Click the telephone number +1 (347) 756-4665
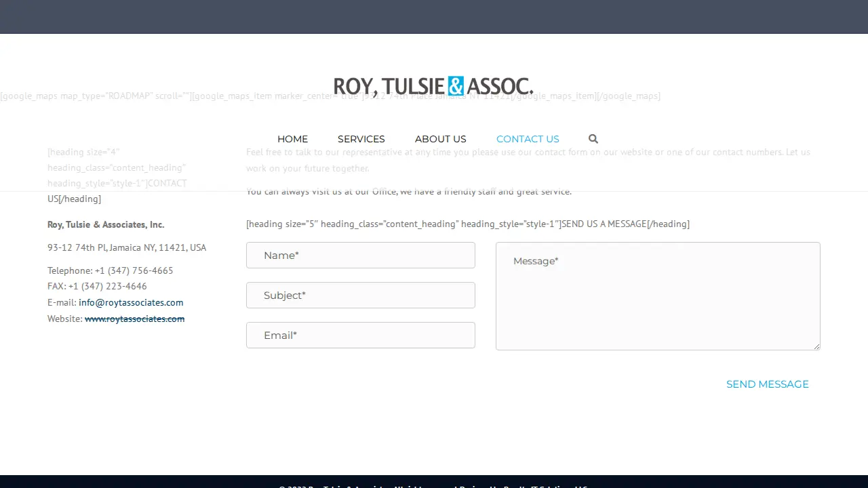Screen dimensions: 868x488 coord(134,270)
